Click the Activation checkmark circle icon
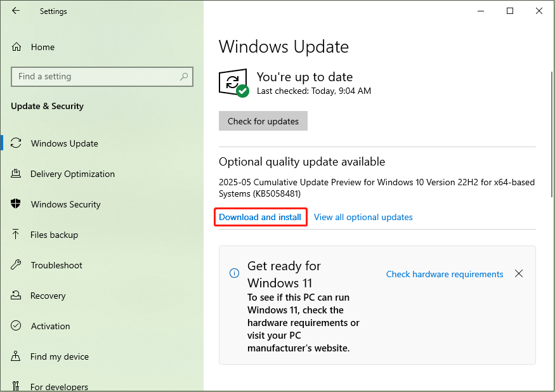Screen dimensions: 555x392 (x=16, y=326)
